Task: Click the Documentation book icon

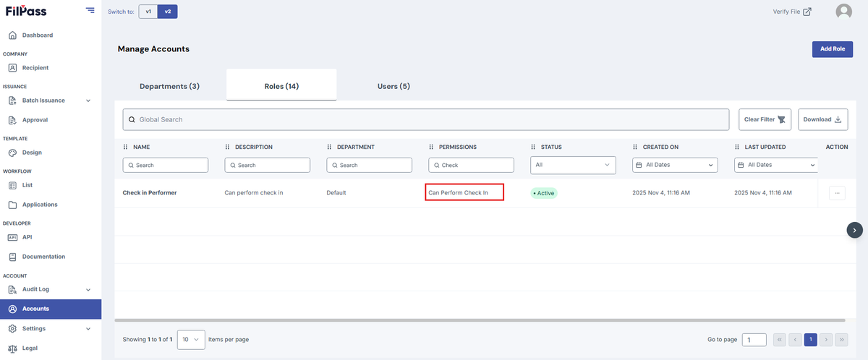Action: (x=12, y=257)
